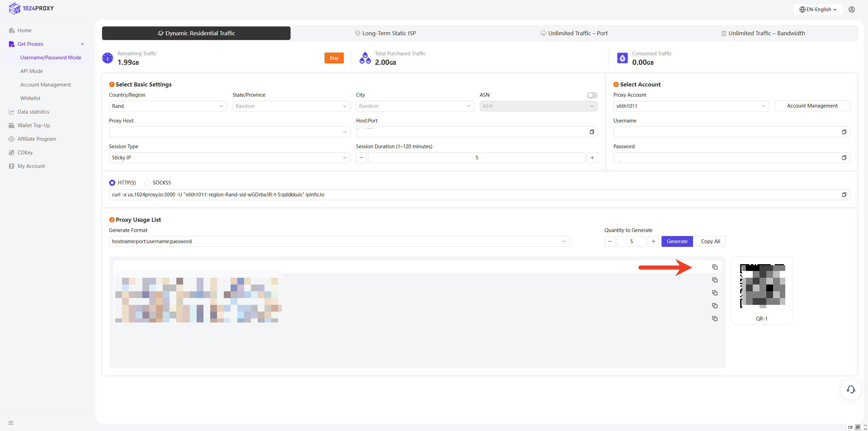This screenshot has width=868, height=431.
Task: Copy the Username field value
Action: click(x=844, y=132)
